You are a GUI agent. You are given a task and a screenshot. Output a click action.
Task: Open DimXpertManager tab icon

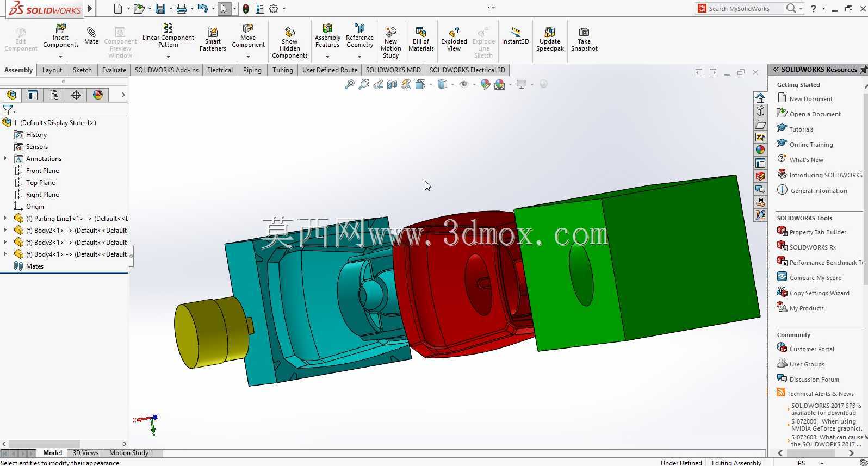point(76,95)
